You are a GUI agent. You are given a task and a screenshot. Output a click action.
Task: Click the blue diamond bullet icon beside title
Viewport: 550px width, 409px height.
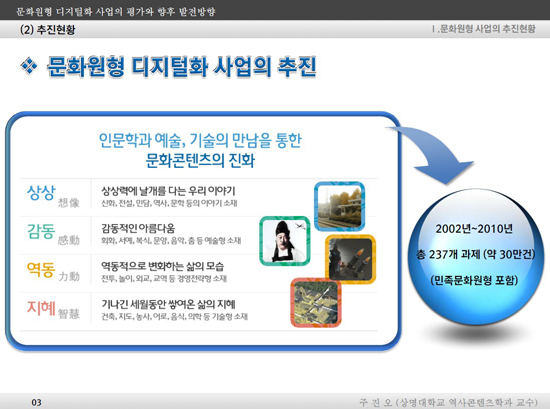29,66
